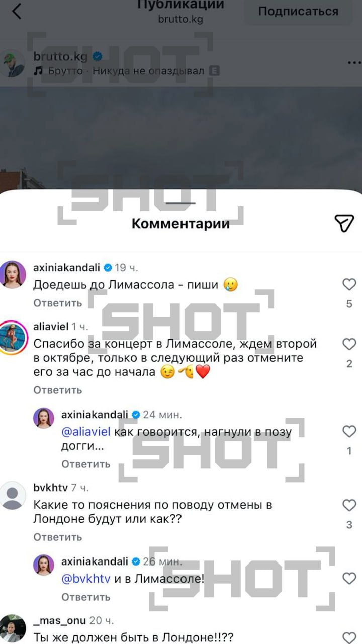Screen dimensions: 362x644
Task: Open the @aliaviel mention link
Action: (x=86, y=432)
